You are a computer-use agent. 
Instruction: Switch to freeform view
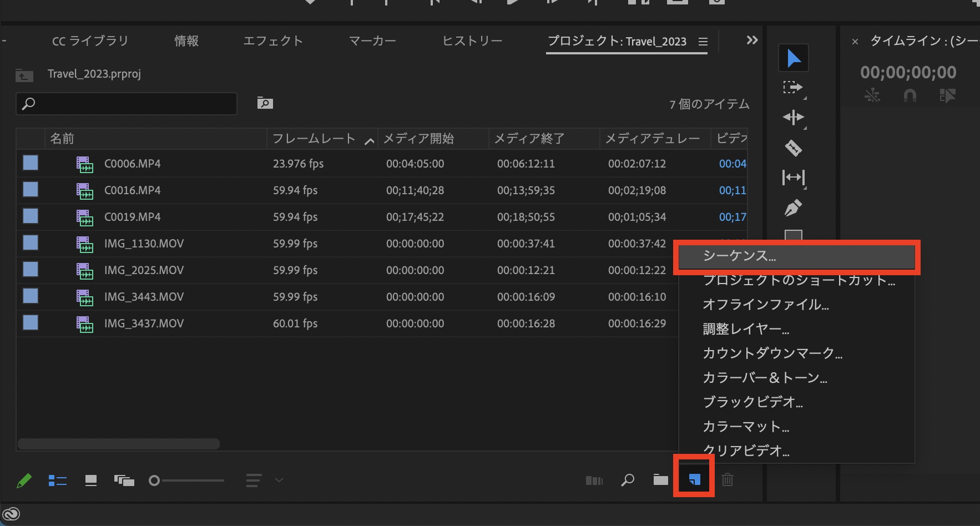pos(124,480)
